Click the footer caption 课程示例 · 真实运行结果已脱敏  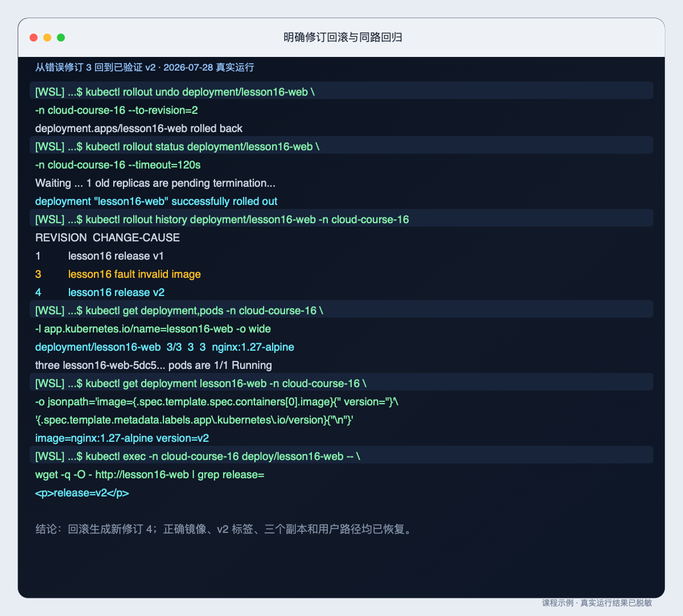tap(597, 603)
